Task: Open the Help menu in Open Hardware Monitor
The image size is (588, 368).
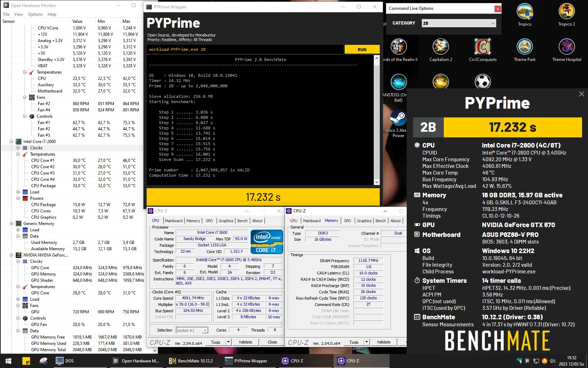Action: [52, 14]
